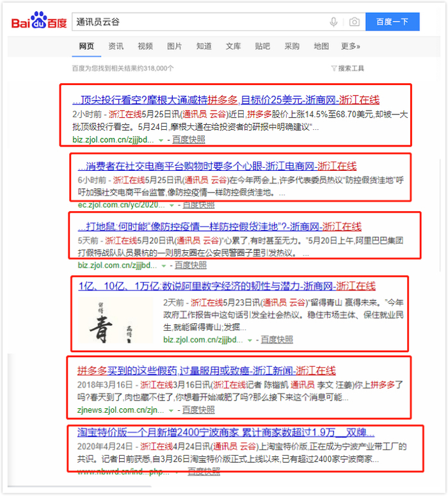Image resolution: width=448 pixels, height=496 pixels.
Task: Expand the 更多» menu
Action: pyautogui.click(x=351, y=47)
